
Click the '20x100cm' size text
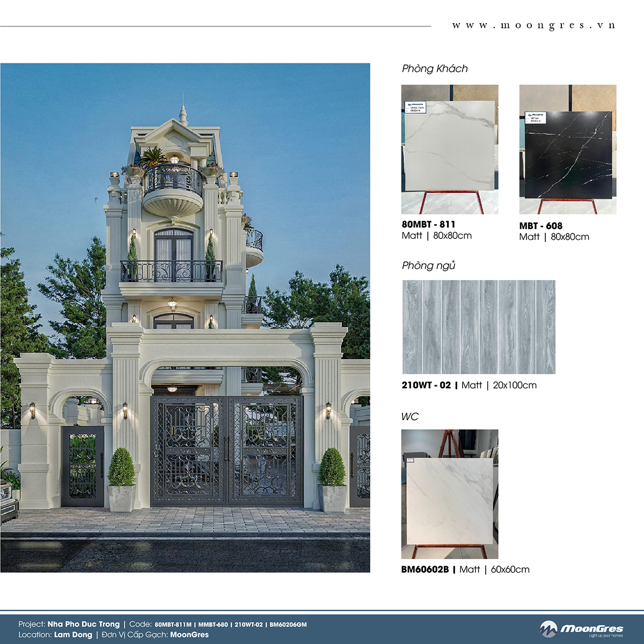point(515,385)
